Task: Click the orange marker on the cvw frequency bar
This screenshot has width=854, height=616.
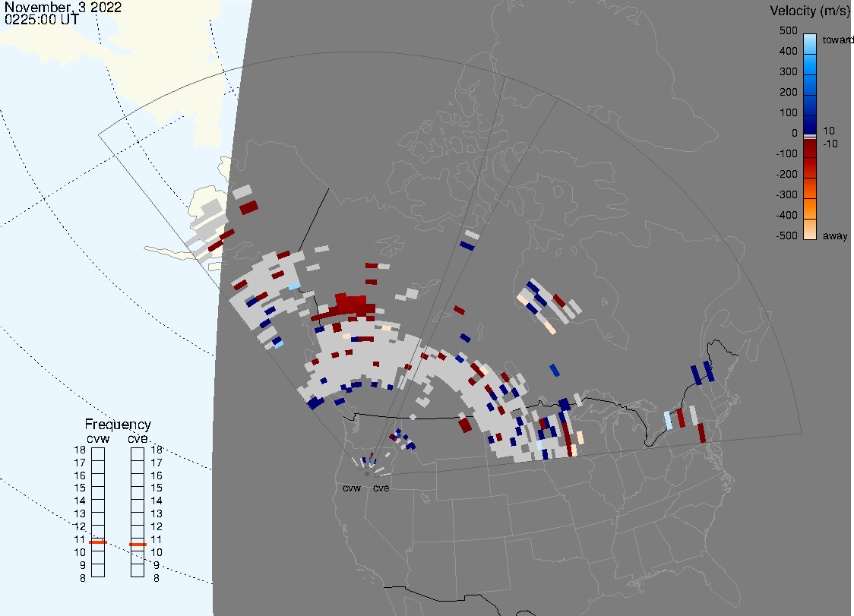Action: coord(98,542)
